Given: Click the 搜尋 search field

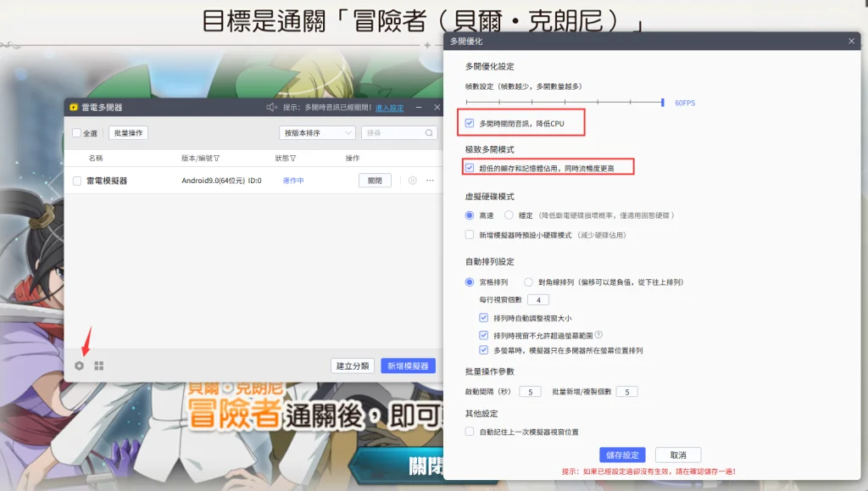Looking at the screenshot, I should coord(400,133).
